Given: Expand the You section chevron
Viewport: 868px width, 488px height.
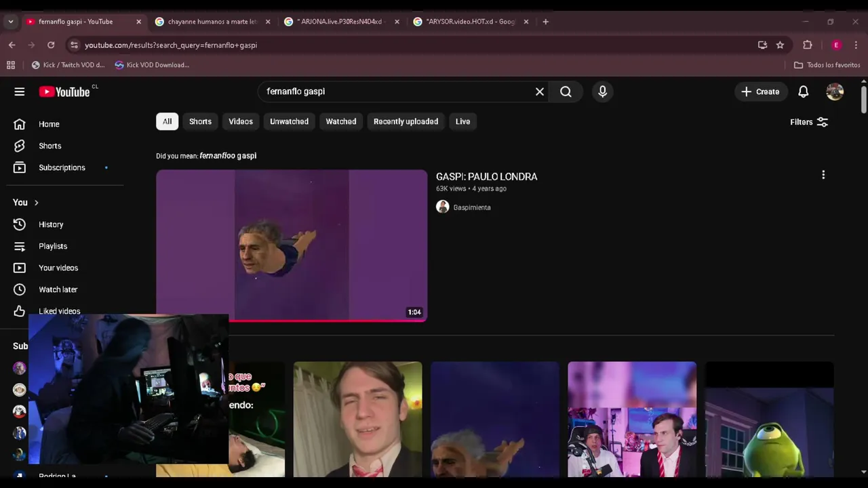Looking at the screenshot, I should coord(36,203).
